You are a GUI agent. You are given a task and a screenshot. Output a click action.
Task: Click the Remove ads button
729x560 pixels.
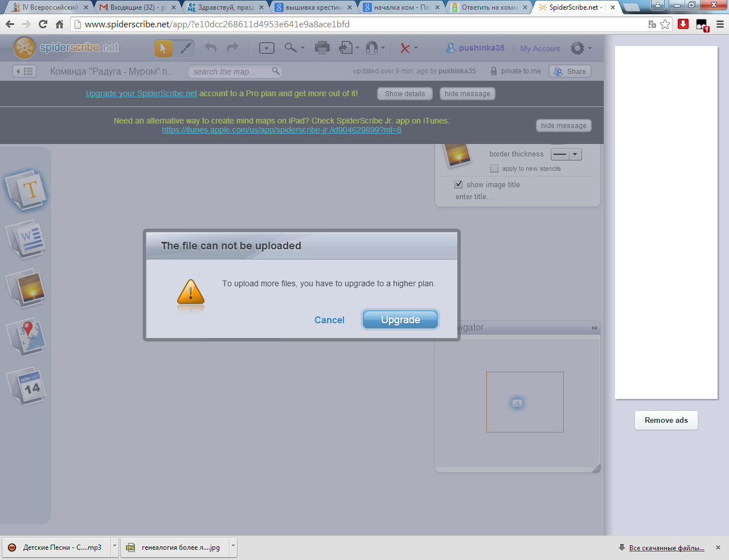pos(666,420)
